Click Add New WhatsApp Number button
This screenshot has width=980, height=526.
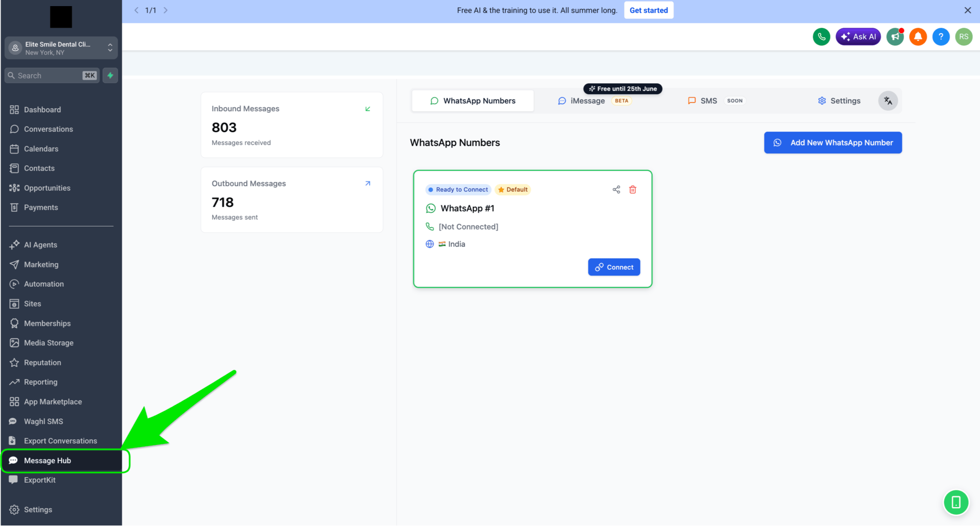pos(833,143)
